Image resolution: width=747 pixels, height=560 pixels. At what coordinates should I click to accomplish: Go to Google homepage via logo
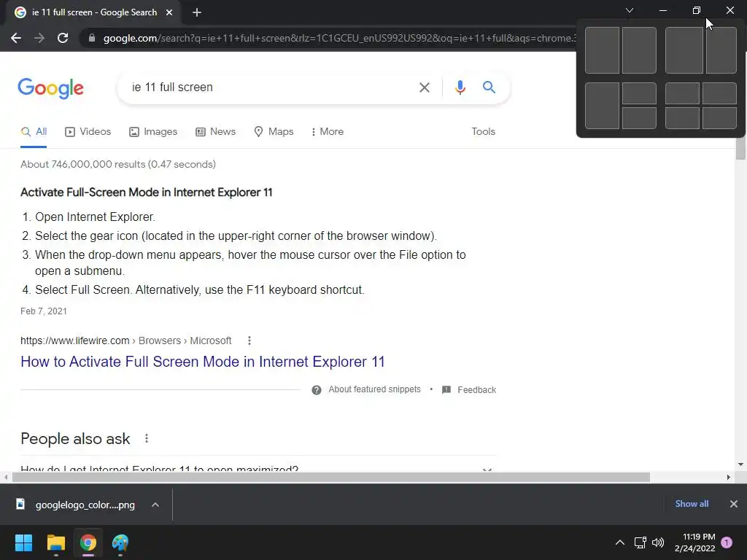pyautogui.click(x=50, y=88)
